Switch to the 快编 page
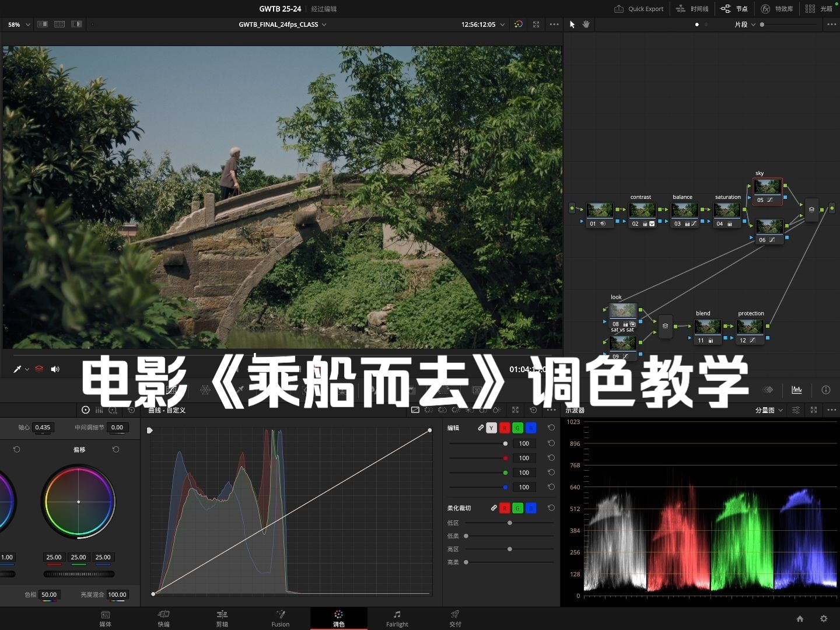 click(164, 619)
